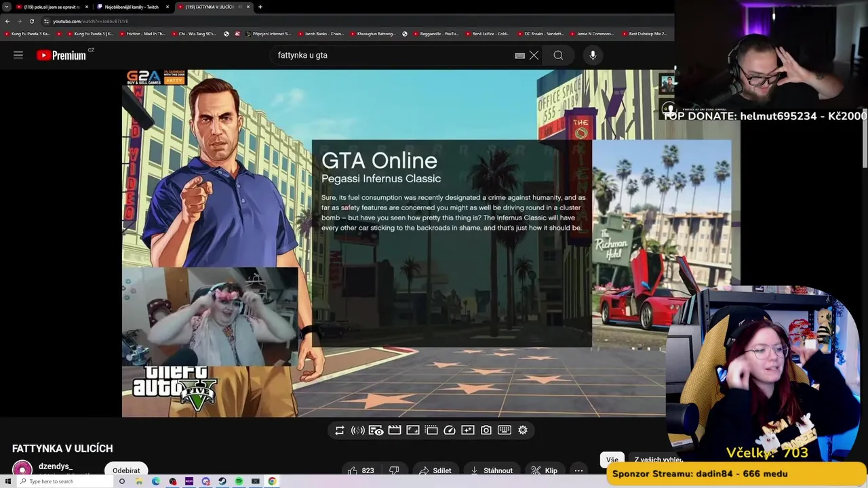Close the Twitch browser tab
The width and height of the screenshot is (868, 488).
[167, 7]
